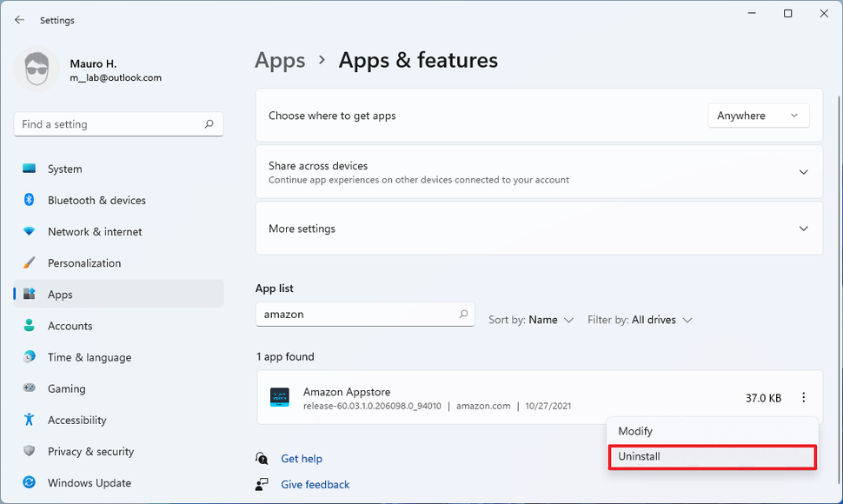Image resolution: width=843 pixels, height=504 pixels.
Task: Click the back arrow in Settings
Action: click(x=19, y=19)
